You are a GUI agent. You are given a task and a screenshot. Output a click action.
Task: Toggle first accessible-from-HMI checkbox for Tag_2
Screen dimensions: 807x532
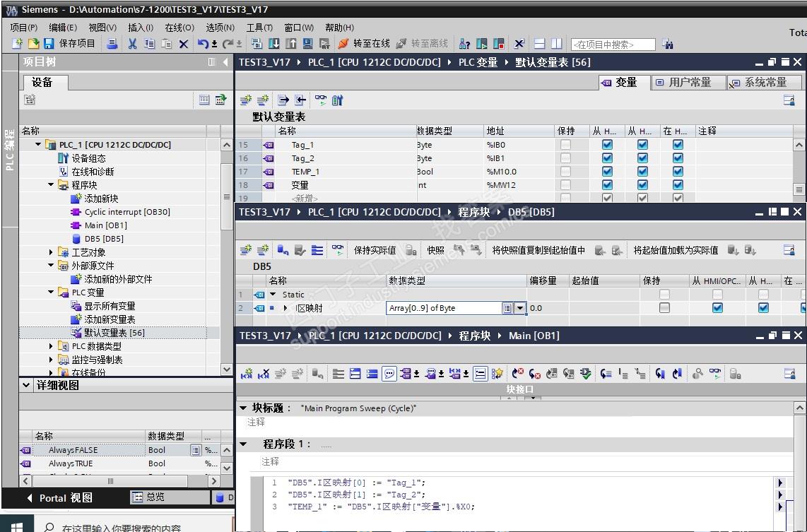(607, 158)
